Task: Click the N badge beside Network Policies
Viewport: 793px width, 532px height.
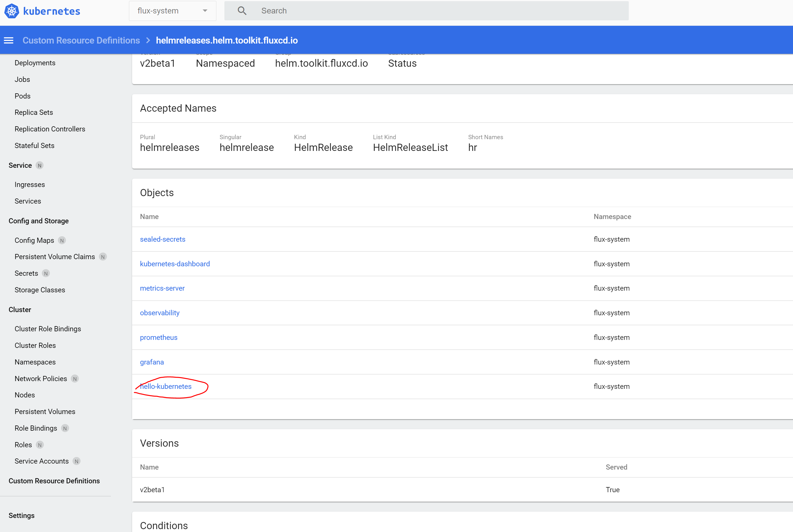Action: pos(75,379)
